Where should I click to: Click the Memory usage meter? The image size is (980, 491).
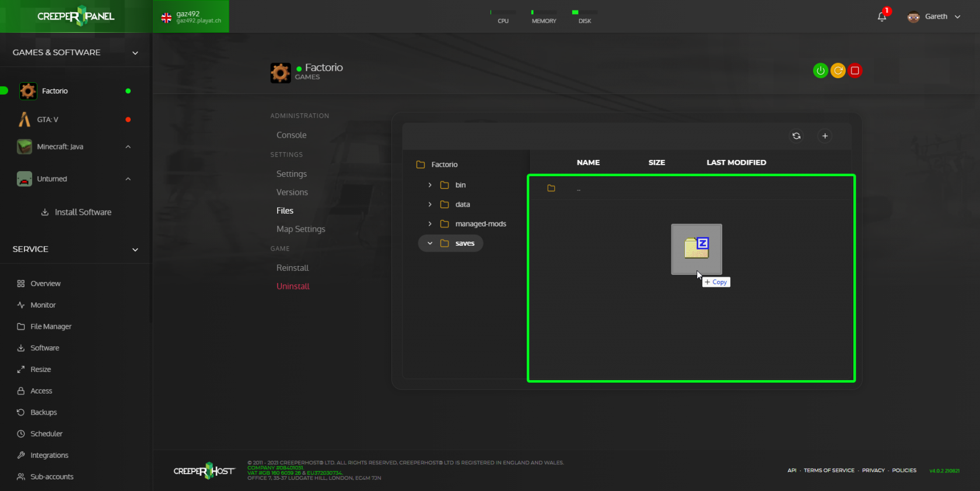point(544,16)
